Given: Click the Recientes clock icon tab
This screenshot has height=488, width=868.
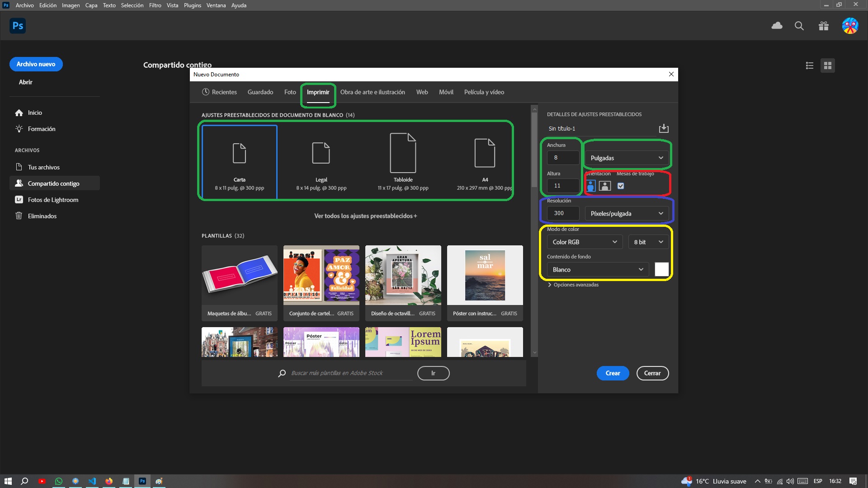Looking at the screenshot, I should [219, 92].
